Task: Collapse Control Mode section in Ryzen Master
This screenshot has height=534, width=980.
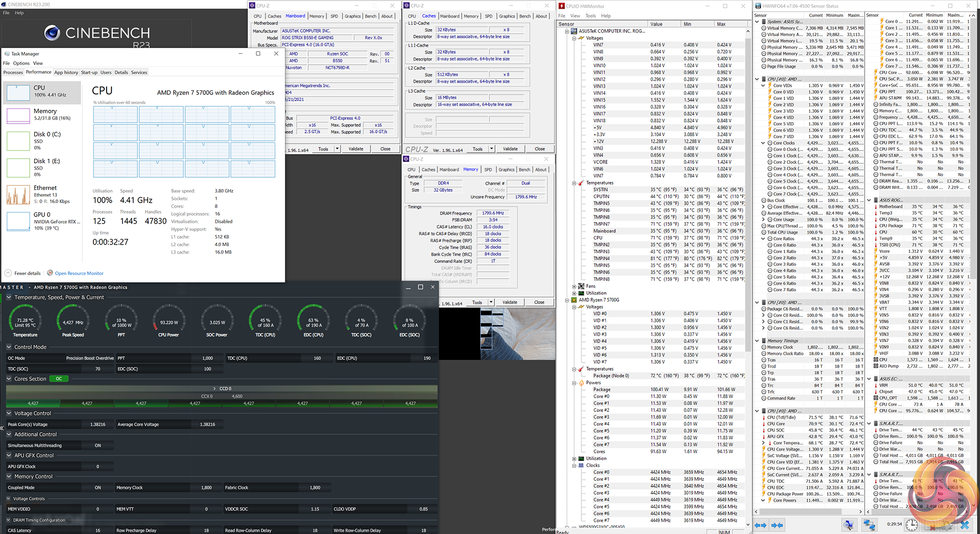Action: [9, 347]
